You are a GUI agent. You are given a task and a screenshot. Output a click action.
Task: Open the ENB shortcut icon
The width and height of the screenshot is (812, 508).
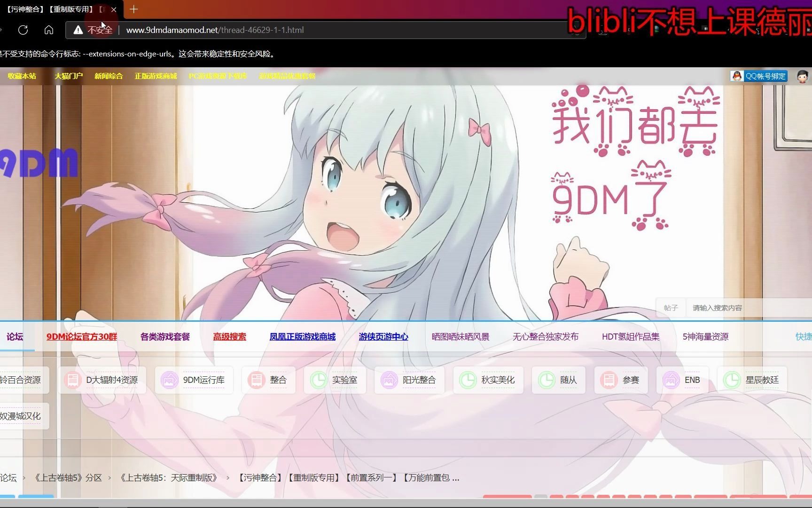[x=671, y=380]
